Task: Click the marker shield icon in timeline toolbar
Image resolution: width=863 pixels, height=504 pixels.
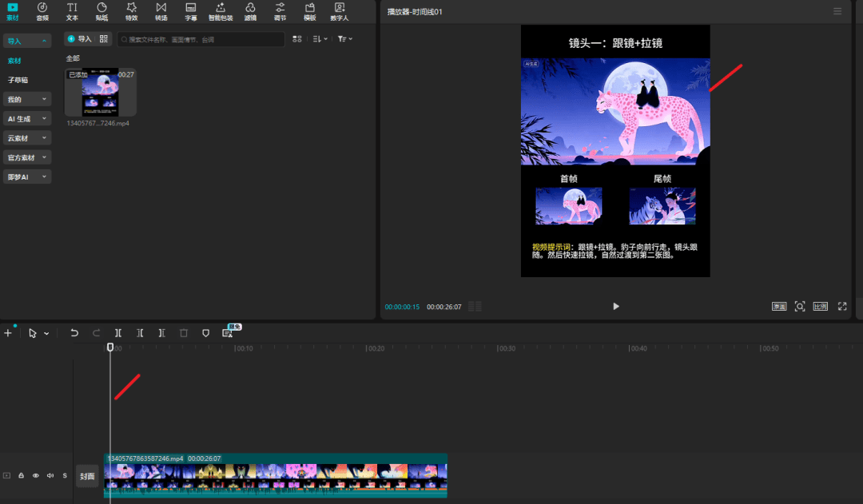Action: point(205,333)
